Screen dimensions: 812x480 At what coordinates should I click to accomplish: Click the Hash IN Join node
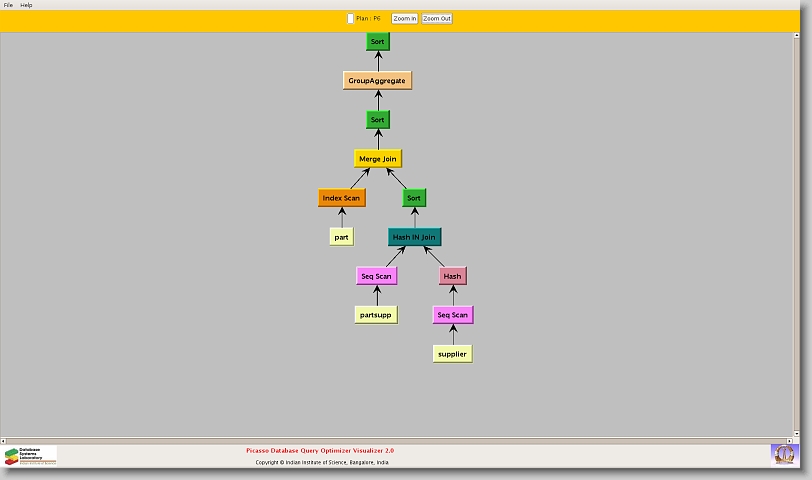pyautogui.click(x=414, y=237)
